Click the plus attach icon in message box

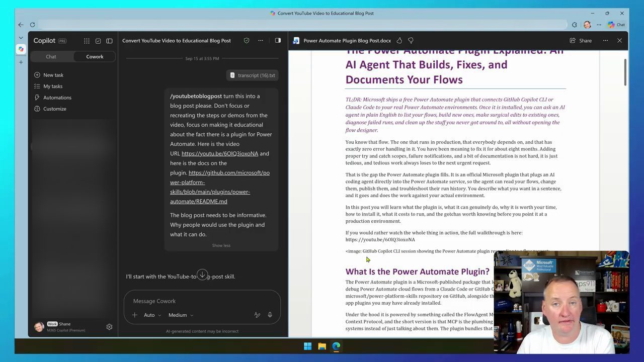134,315
